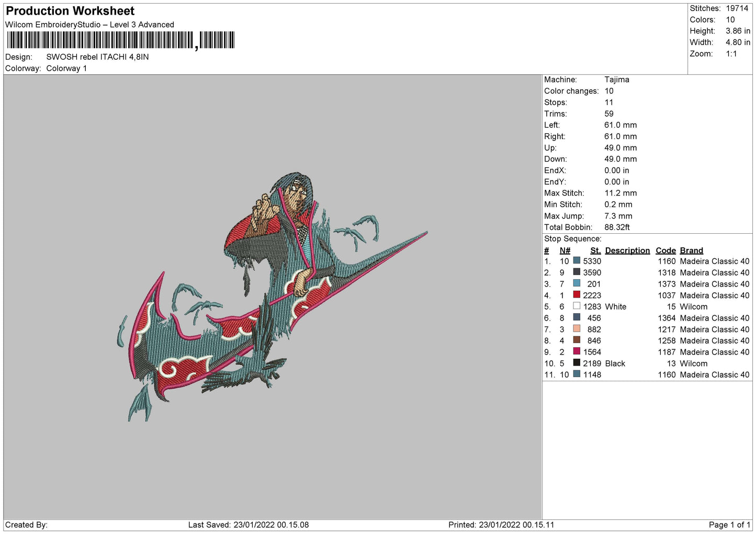Click the Brand column header
The image size is (756, 534).
[691, 251]
